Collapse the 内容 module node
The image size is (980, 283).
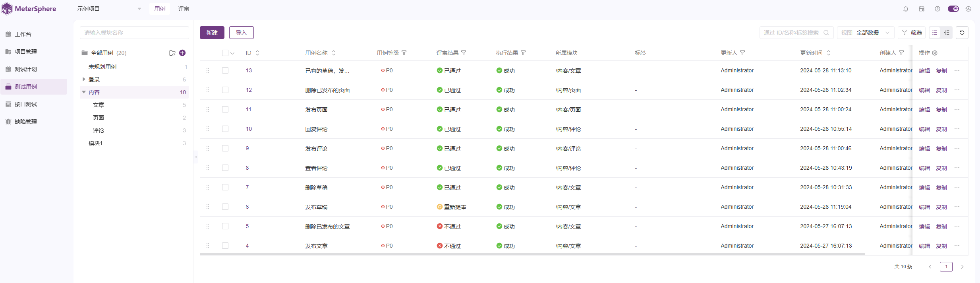point(84,92)
